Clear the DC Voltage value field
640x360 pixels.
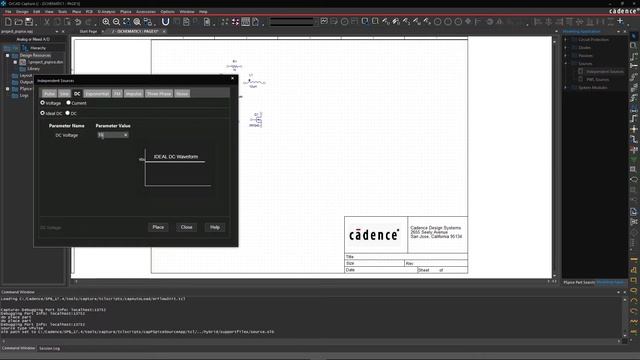tap(126, 135)
